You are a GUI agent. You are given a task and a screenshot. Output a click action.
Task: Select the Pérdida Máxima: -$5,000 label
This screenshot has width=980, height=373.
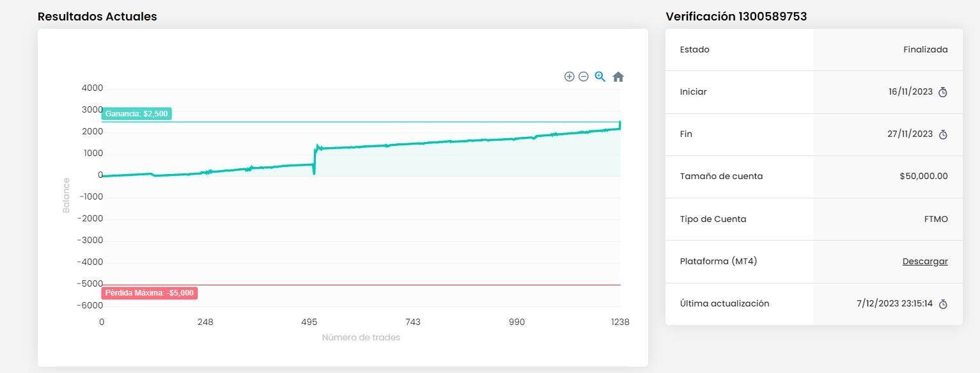coord(149,293)
